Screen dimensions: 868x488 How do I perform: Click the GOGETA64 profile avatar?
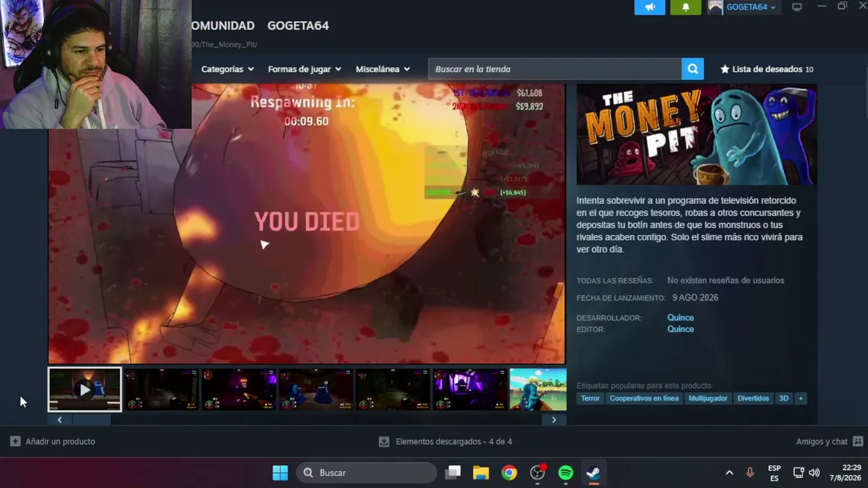pos(715,7)
